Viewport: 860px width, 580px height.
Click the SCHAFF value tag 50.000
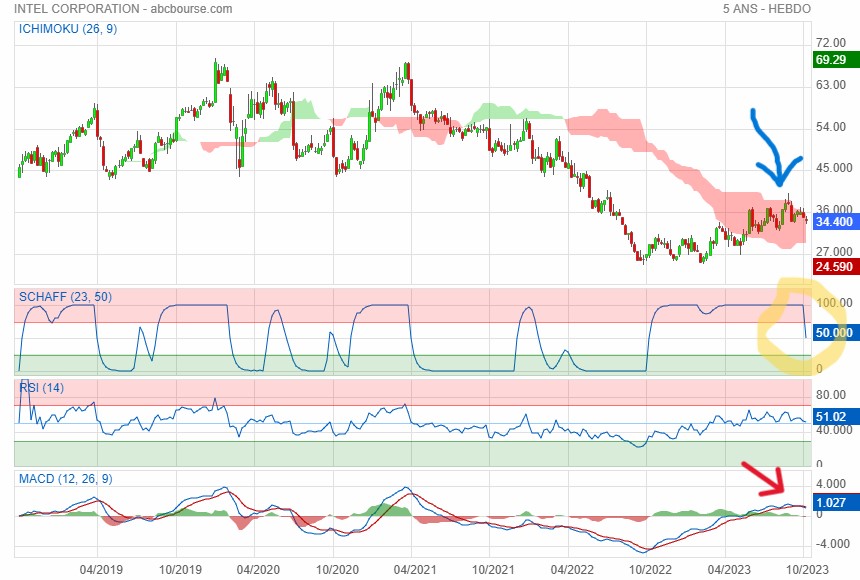(834, 333)
